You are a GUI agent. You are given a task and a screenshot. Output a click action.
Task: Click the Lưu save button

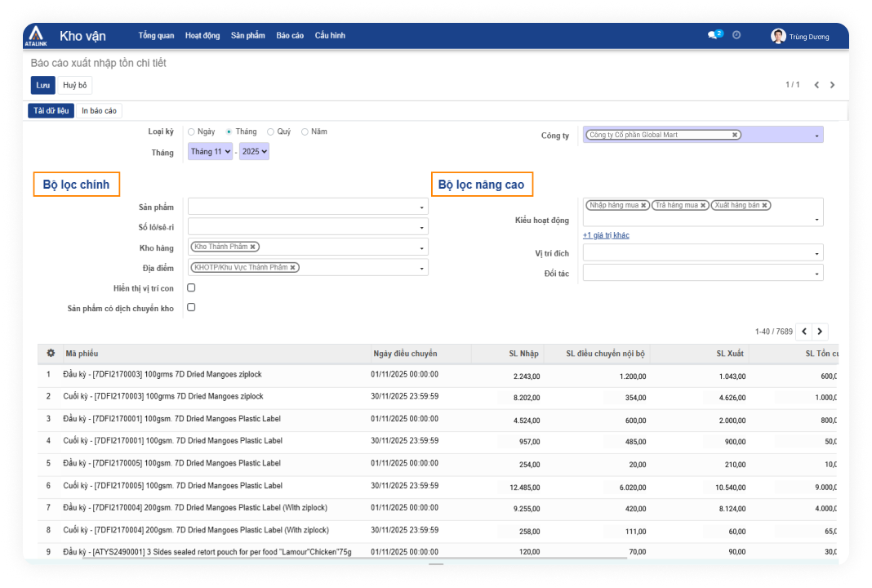[42, 85]
